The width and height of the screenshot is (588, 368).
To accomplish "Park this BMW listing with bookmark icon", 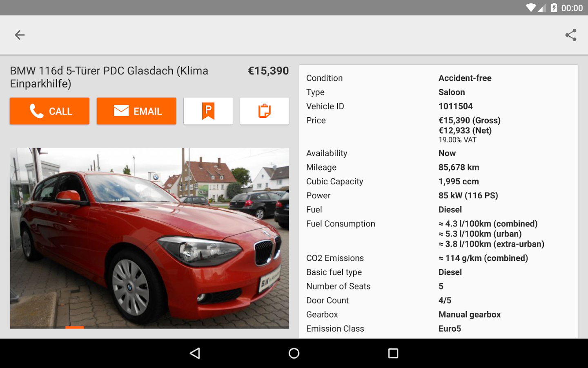I will (x=208, y=111).
